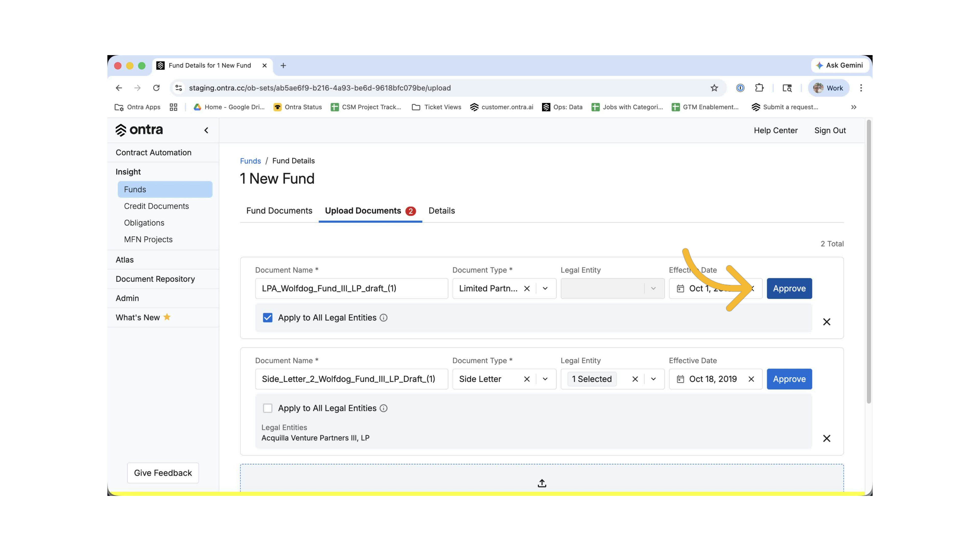
Task: Close the Fund Details browser tab
Action: pyautogui.click(x=264, y=65)
